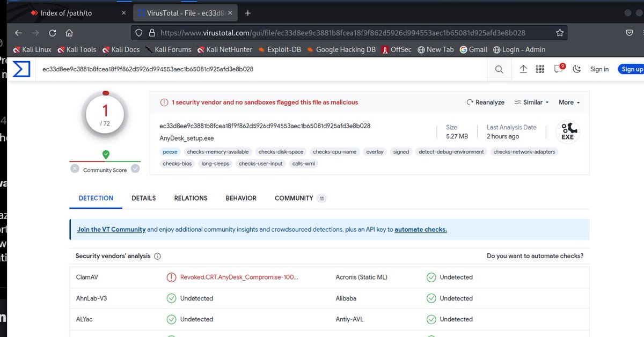The image size is (644, 337).
Task: Open the Exploit-DB bookmark
Action: click(280, 49)
